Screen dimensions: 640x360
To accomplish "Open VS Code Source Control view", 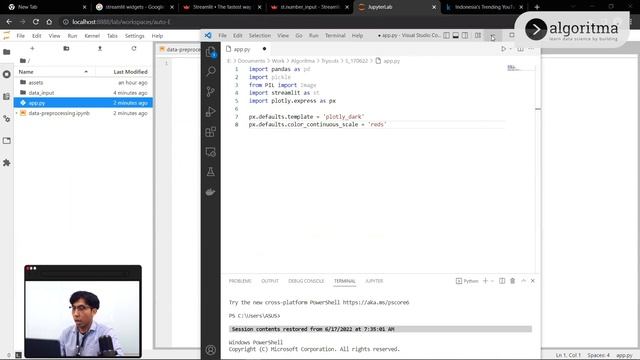I will tap(211, 91).
